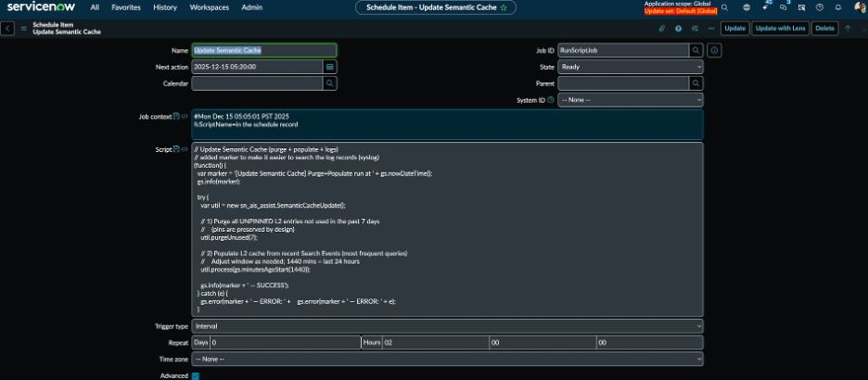
Task: Open the sparkle Now Assist icon
Action: click(765, 7)
